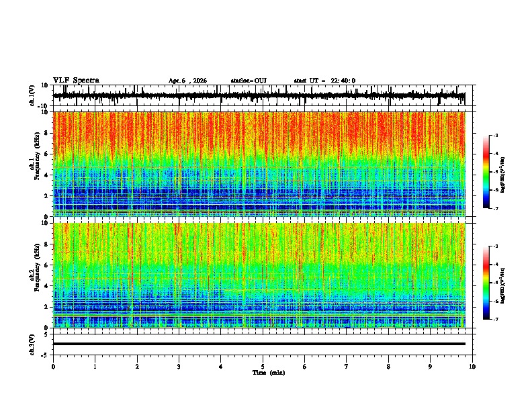Screen dimensions: 532x411
Task: Click the "4" kHz tick of ch.2 spectrogram
Action: pos(47,286)
